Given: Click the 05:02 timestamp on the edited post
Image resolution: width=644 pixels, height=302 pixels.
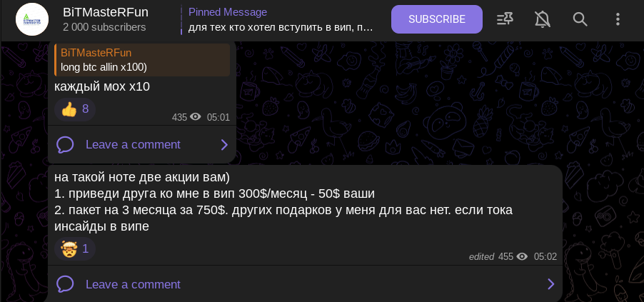Looking at the screenshot, I should 545,257.
